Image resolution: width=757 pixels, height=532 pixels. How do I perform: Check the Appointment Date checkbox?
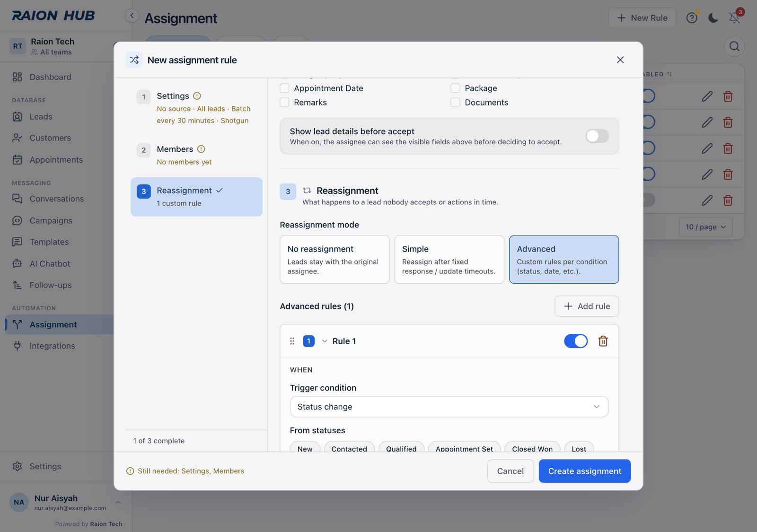click(284, 88)
